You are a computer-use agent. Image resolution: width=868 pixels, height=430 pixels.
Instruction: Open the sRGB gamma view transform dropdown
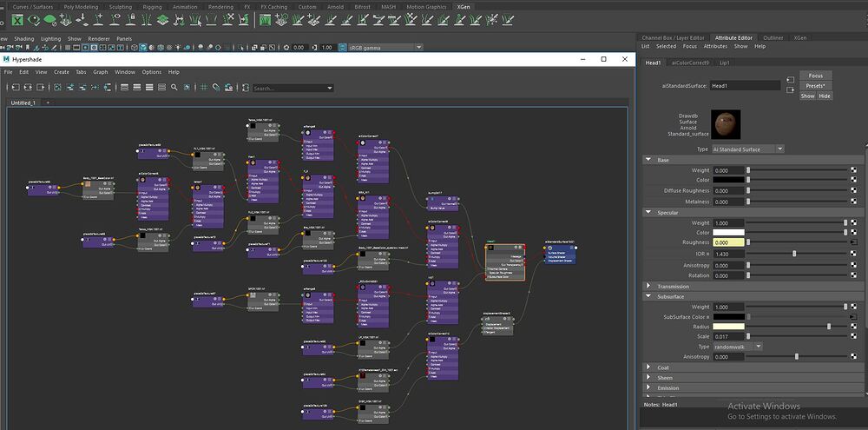[x=385, y=47]
